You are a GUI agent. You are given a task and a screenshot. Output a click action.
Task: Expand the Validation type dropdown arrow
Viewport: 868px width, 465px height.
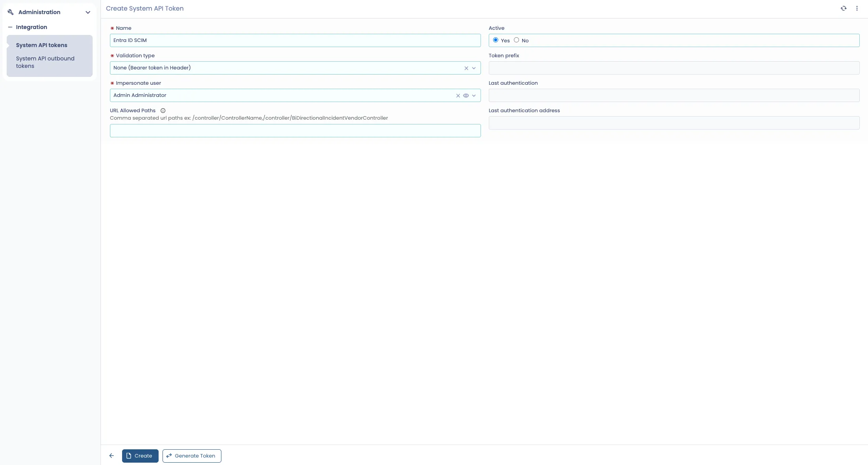474,68
